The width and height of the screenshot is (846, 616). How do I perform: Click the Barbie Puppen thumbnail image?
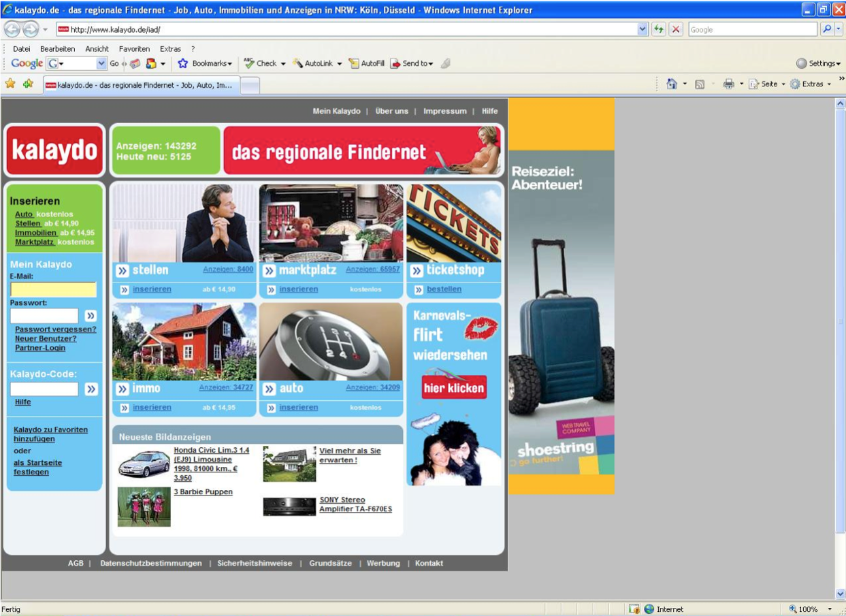pos(144,506)
